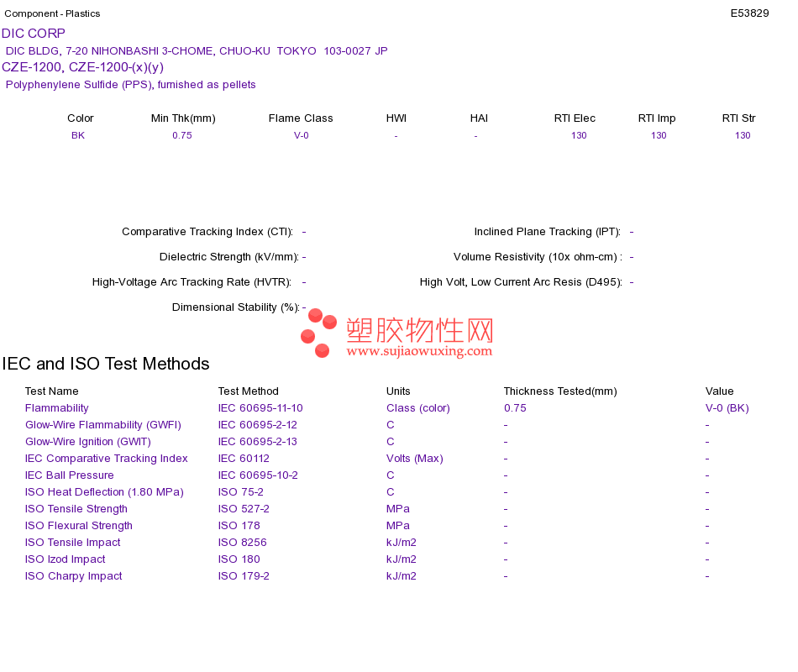798x672 pixels.
Task: Open ISO Tensile Strength link
Action: [x=76, y=509]
